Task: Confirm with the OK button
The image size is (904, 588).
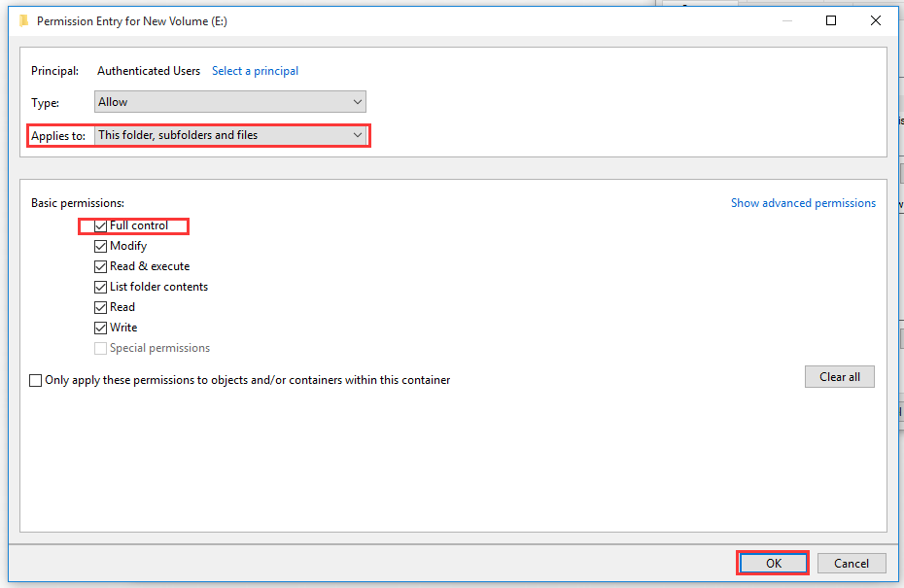Action: point(773,563)
